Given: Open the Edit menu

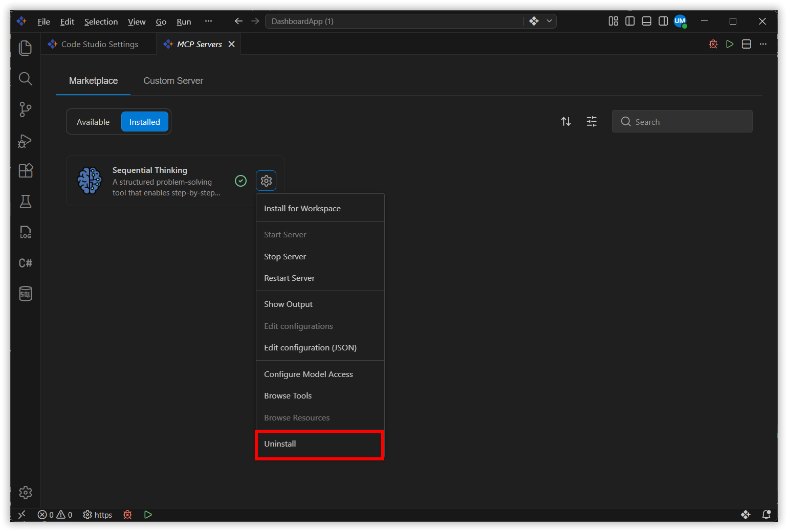Looking at the screenshot, I should coord(67,21).
